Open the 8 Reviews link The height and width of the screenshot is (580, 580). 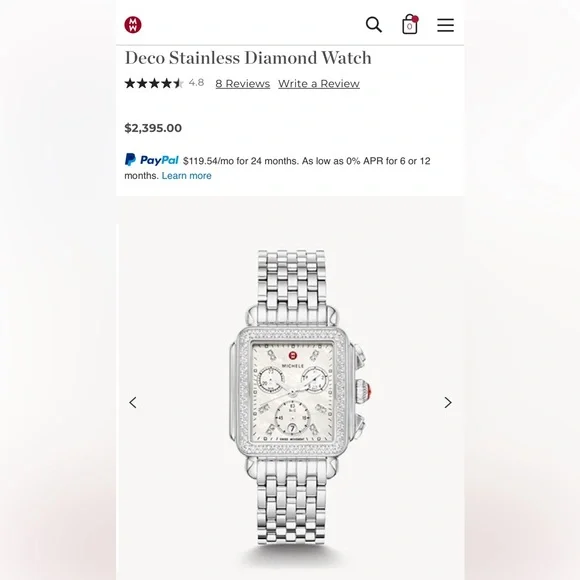pyautogui.click(x=243, y=84)
